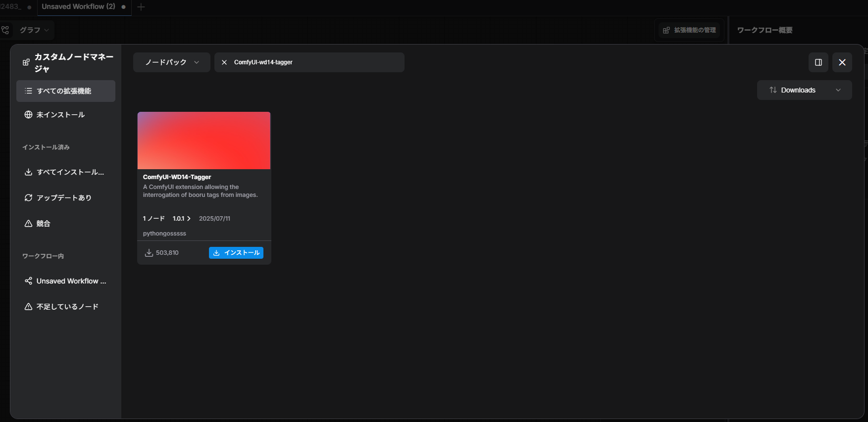The image size is (868, 422).
Task: Select すべての拡張機能 in sidebar
Action: pos(66,91)
